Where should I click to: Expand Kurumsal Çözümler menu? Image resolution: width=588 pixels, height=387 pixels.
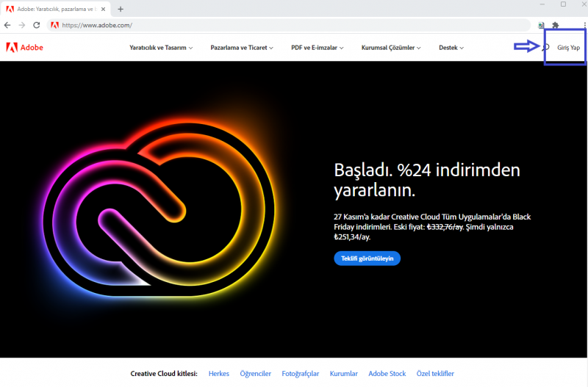click(391, 48)
